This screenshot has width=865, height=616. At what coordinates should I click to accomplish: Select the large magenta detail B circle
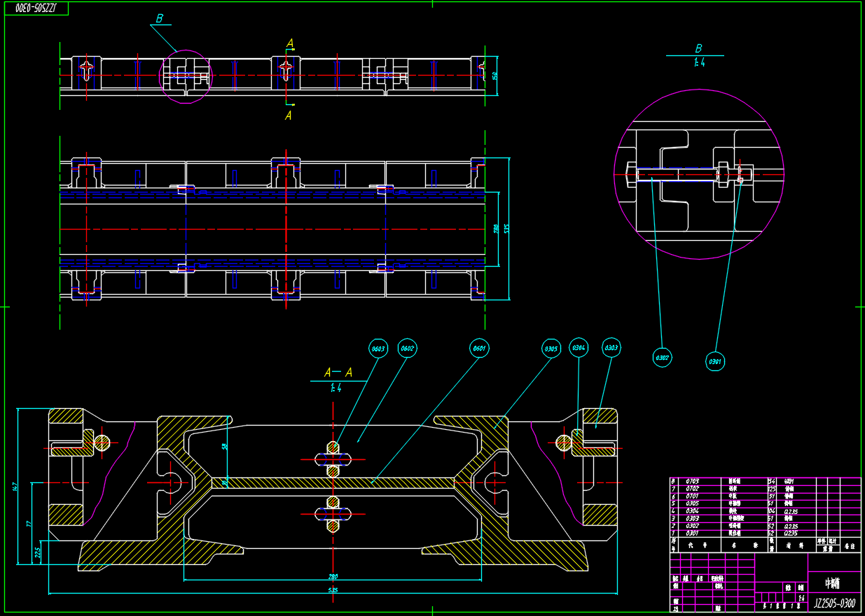(x=698, y=174)
